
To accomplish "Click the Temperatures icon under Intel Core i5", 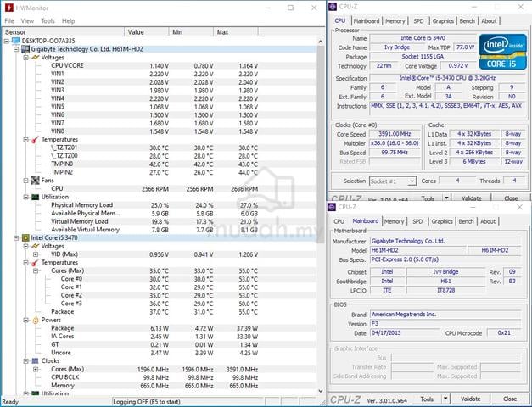I will point(36,263).
